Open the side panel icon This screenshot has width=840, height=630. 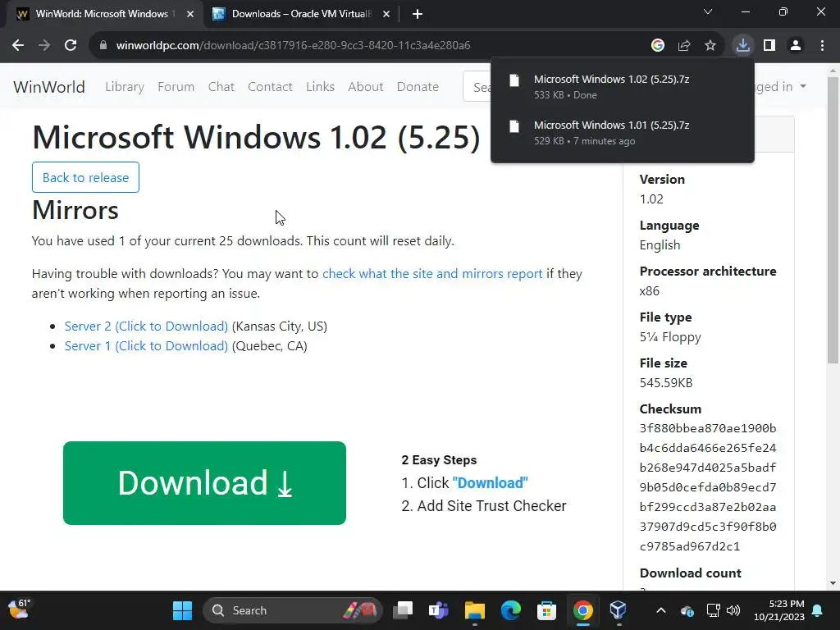tap(769, 46)
